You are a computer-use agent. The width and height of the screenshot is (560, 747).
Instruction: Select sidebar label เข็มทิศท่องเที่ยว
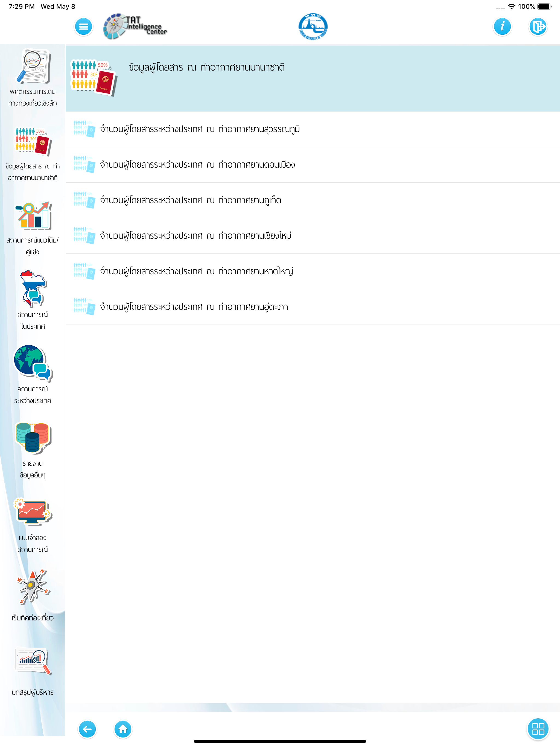click(x=33, y=618)
